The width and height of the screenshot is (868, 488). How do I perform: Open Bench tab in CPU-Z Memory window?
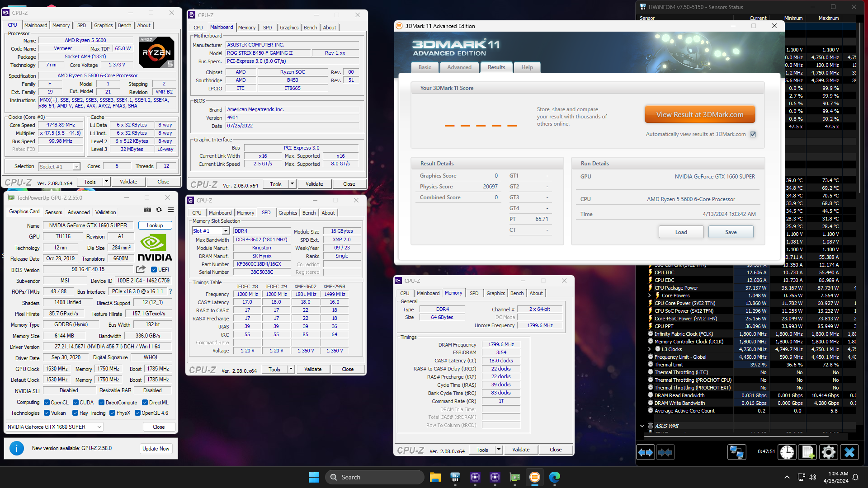click(x=517, y=293)
